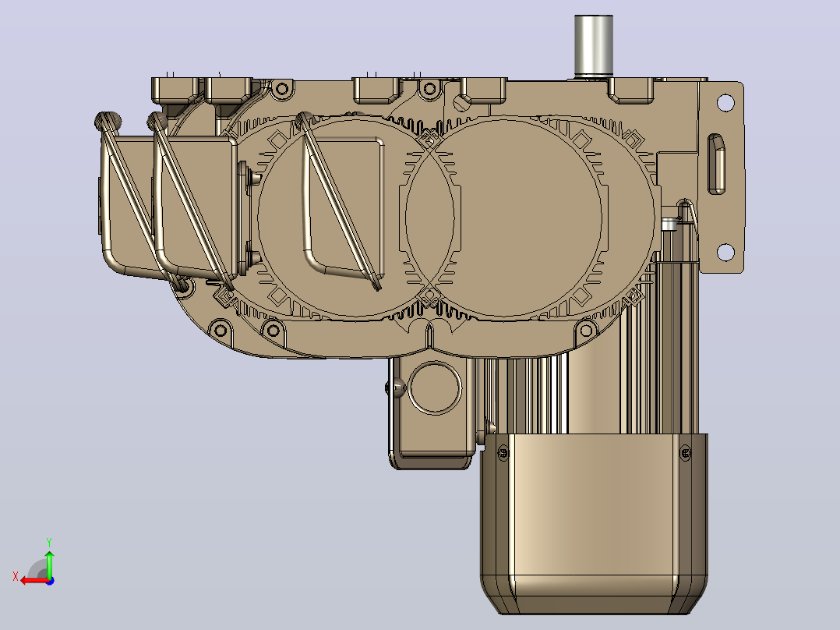The height and width of the screenshot is (630, 840).
Task: Click the red X axis arrow on triad
Action: [34, 581]
